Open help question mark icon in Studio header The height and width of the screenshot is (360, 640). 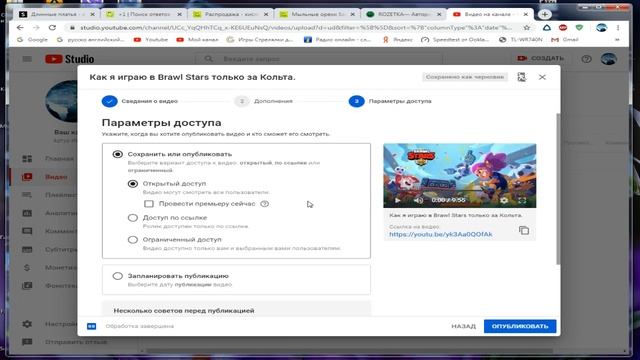pyautogui.click(x=586, y=59)
